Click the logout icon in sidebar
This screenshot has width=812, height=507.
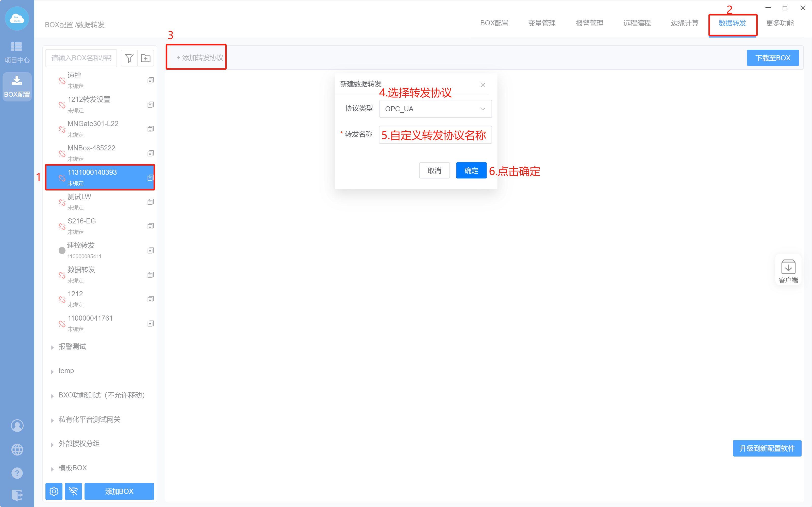pyautogui.click(x=17, y=495)
